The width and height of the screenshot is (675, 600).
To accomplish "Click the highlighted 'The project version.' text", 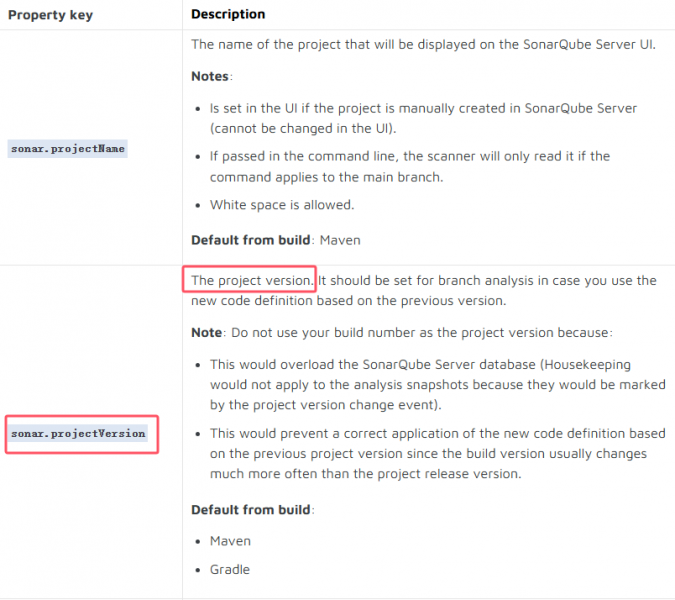I will coord(252,280).
